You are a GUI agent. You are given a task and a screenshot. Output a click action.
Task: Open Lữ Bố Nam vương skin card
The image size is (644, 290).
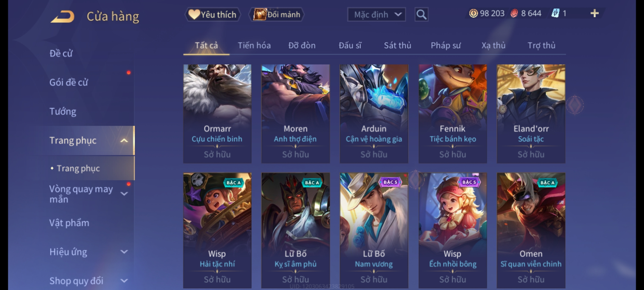click(374, 230)
